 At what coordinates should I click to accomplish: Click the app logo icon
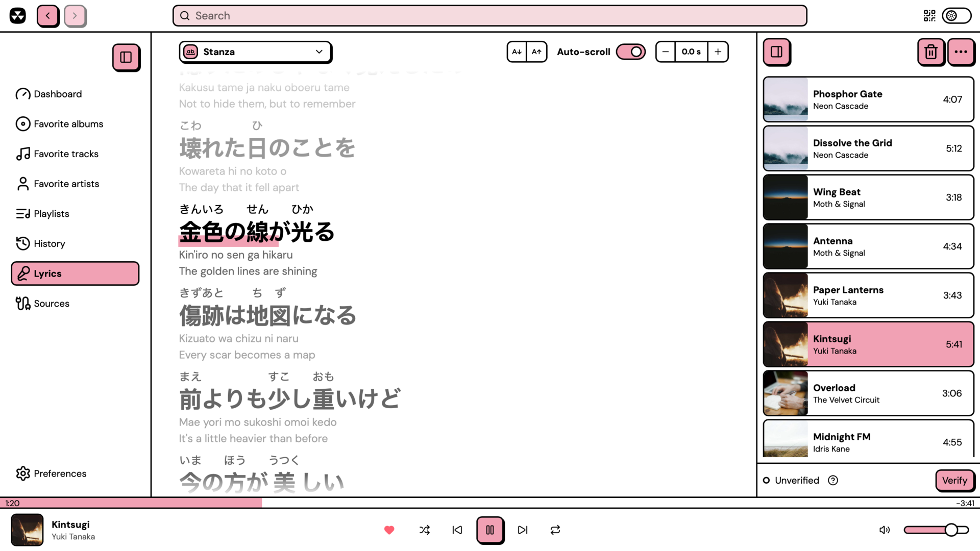point(18,16)
